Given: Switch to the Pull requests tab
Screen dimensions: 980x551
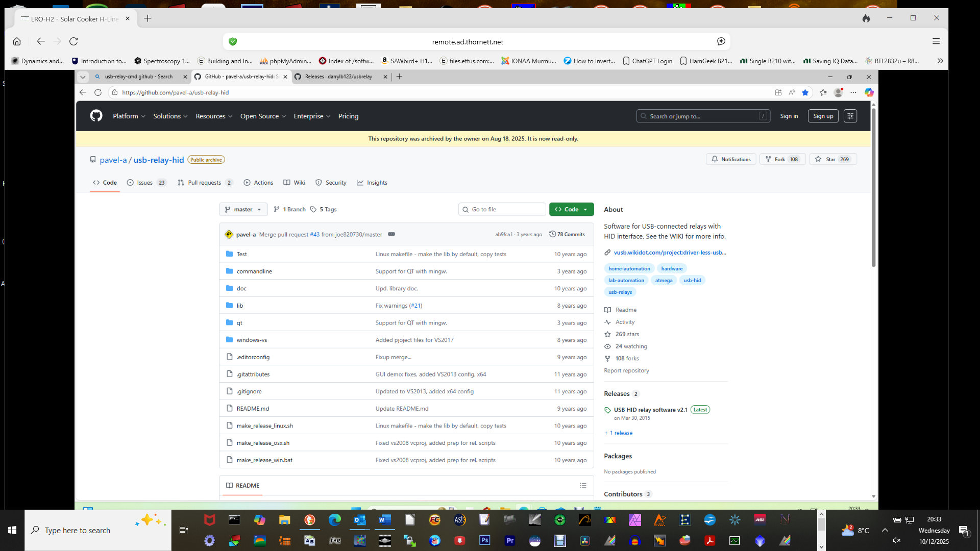Looking at the screenshot, I should 204,182.
